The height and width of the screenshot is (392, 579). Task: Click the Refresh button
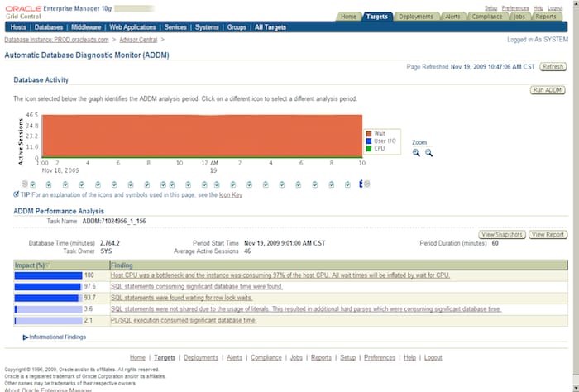[553, 66]
